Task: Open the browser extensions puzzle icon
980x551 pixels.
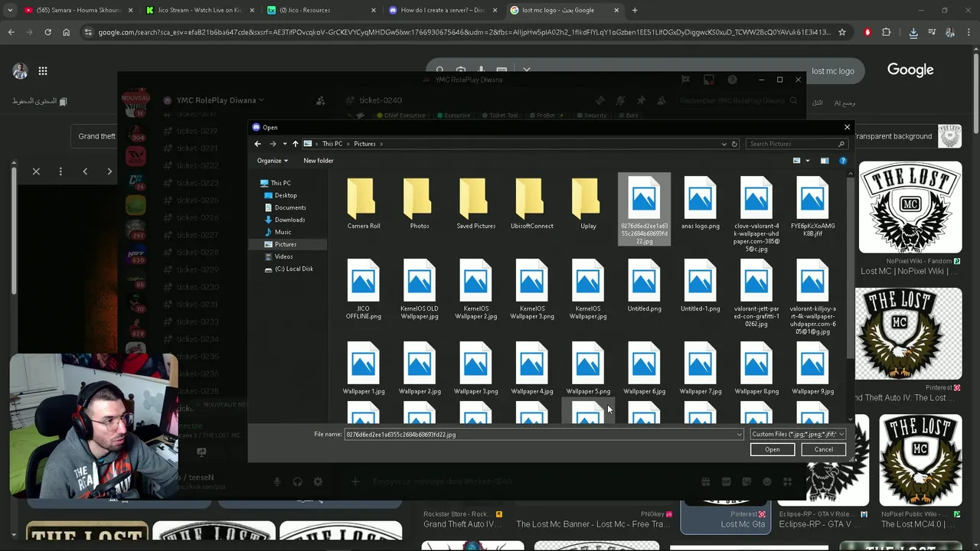Action: tap(887, 32)
